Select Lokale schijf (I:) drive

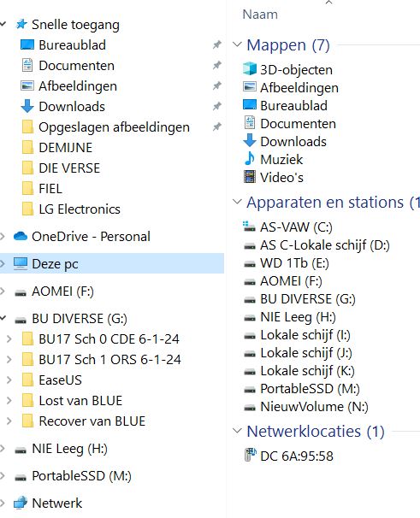pos(305,335)
